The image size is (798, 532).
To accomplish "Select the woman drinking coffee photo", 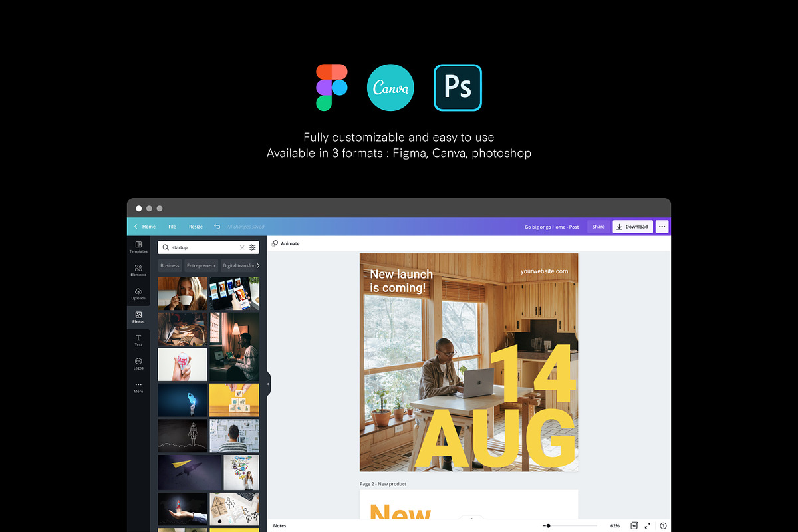I will click(x=182, y=293).
